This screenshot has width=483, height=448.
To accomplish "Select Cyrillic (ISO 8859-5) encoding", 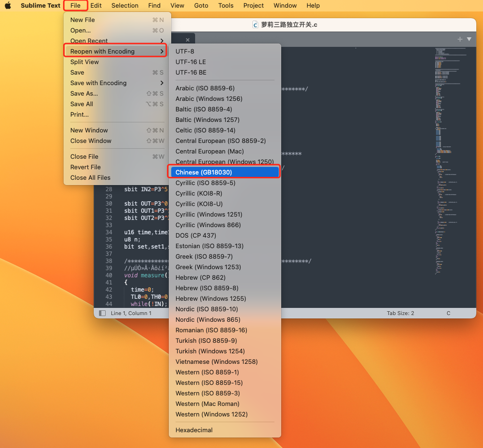I will pyautogui.click(x=225, y=183).
